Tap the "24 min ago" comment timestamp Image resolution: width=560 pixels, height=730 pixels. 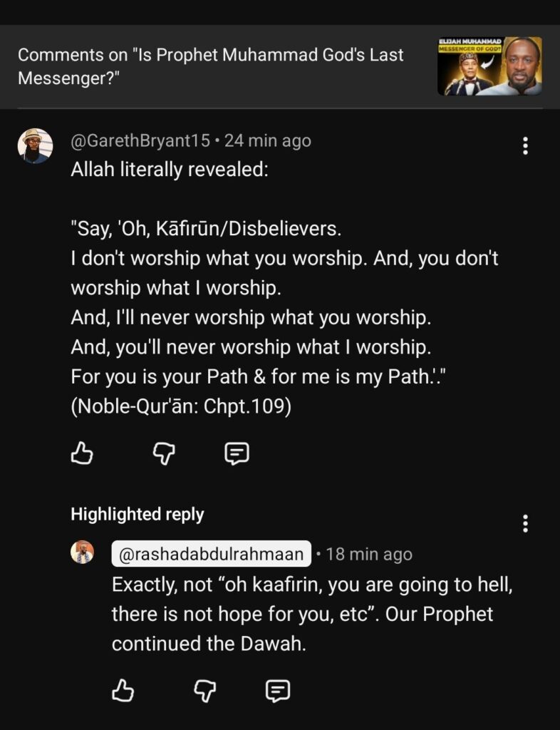coord(268,141)
